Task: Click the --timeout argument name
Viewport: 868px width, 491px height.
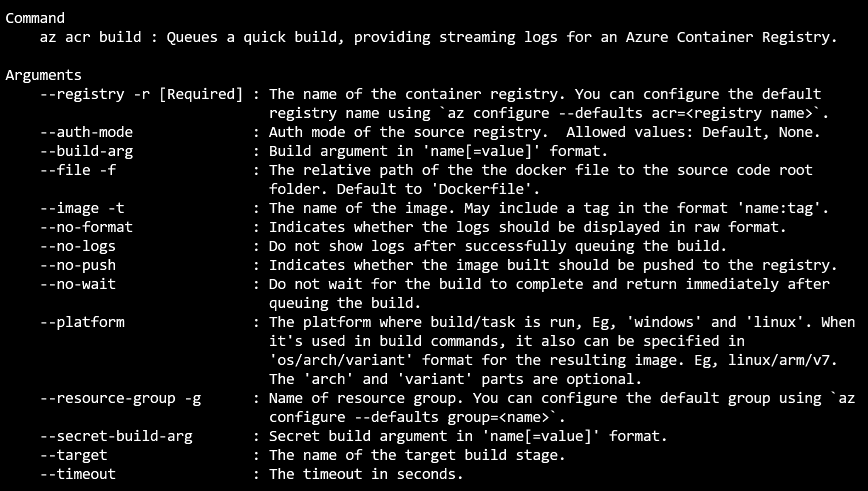Action: 78,474
